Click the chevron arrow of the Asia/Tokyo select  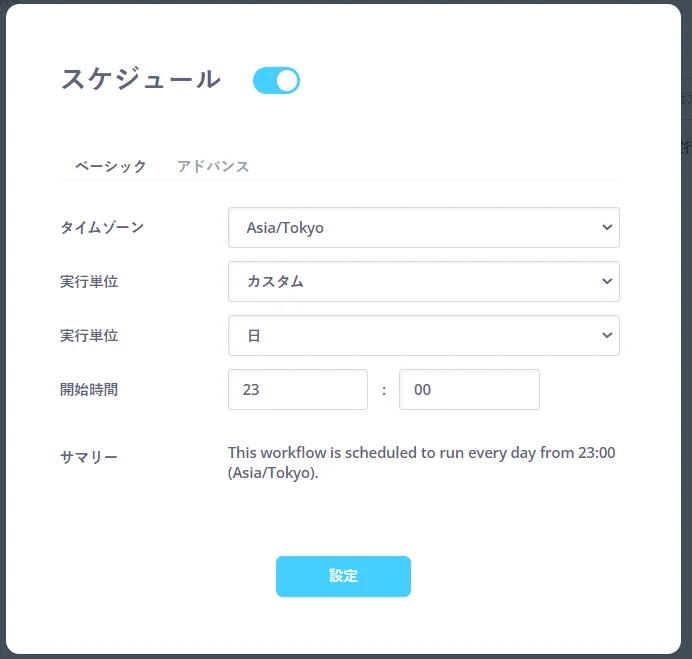[606, 228]
